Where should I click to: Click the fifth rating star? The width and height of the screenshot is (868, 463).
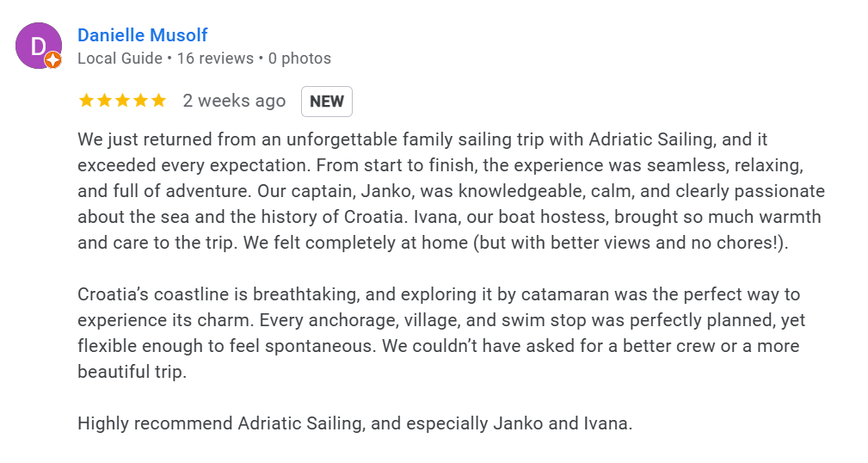point(158,101)
